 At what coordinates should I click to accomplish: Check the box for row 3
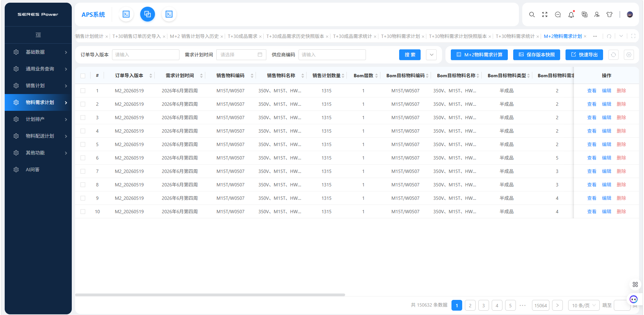pos(83,118)
